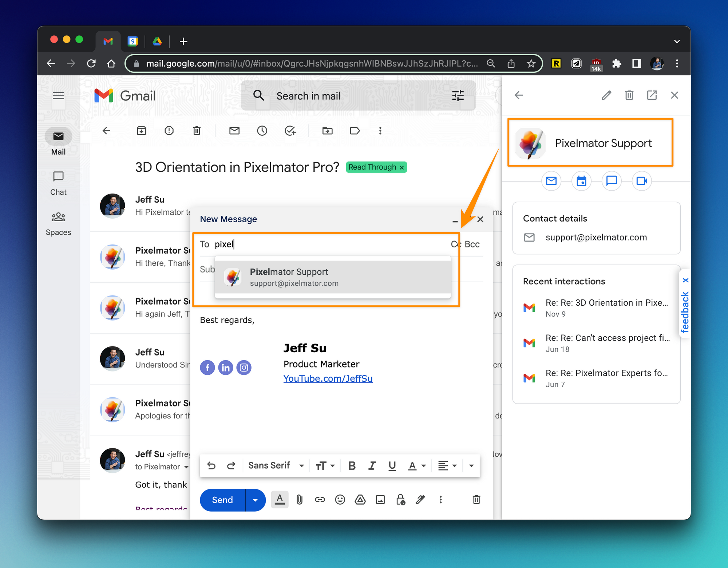
Task: Discard the draft message
Action: point(476,500)
